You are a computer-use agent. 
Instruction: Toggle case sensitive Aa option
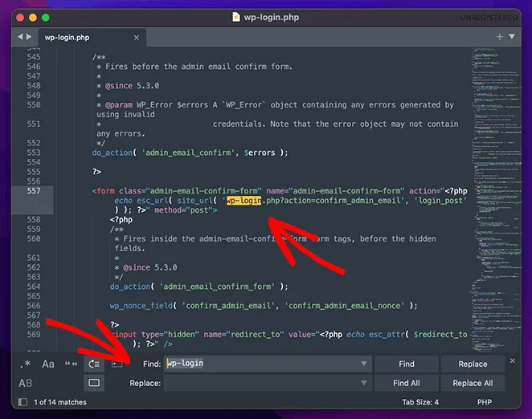point(48,364)
